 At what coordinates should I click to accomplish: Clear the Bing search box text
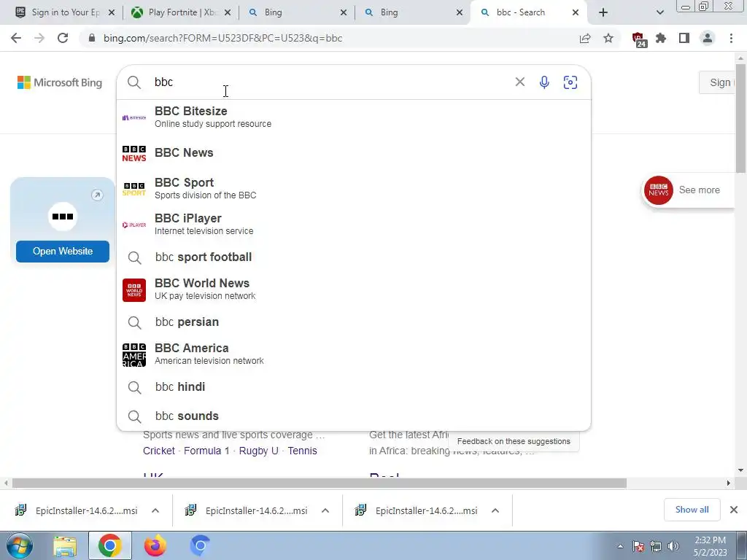(519, 82)
